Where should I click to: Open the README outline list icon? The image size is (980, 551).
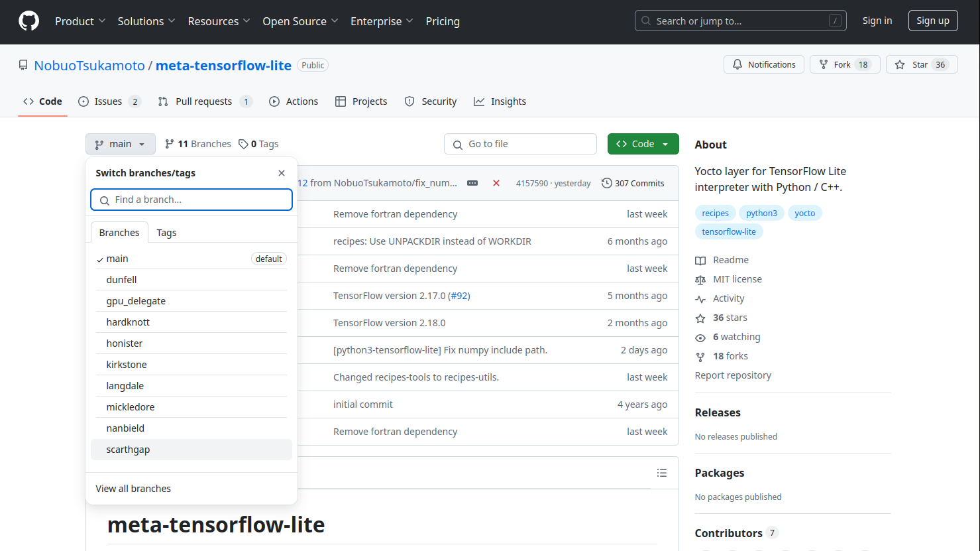click(x=661, y=473)
